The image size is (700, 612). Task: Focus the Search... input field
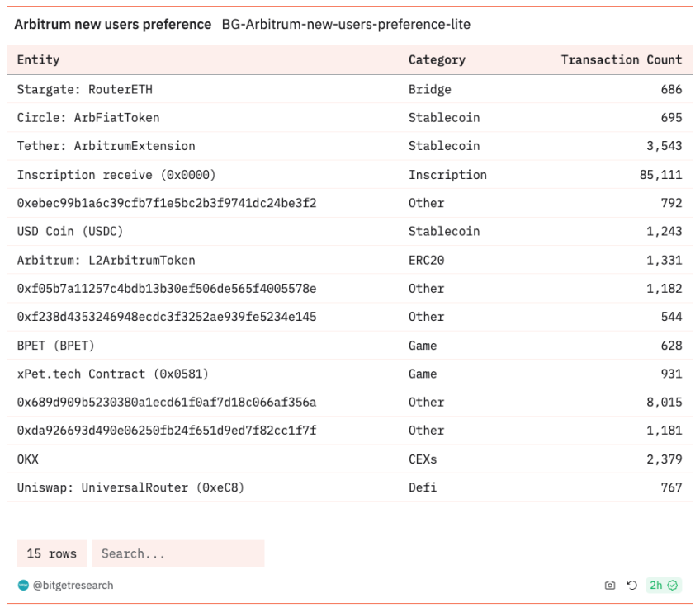[177, 553]
